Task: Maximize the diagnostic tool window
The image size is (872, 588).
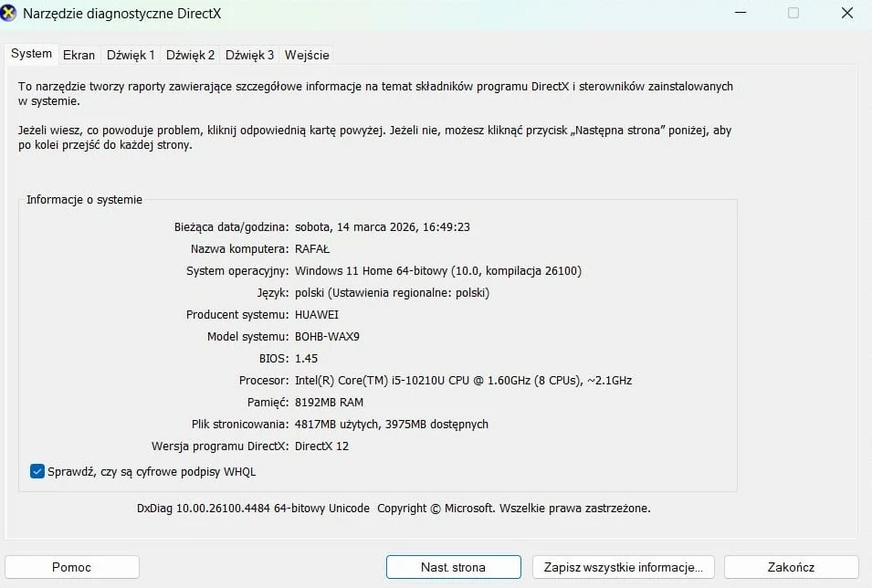Action: coord(793,13)
